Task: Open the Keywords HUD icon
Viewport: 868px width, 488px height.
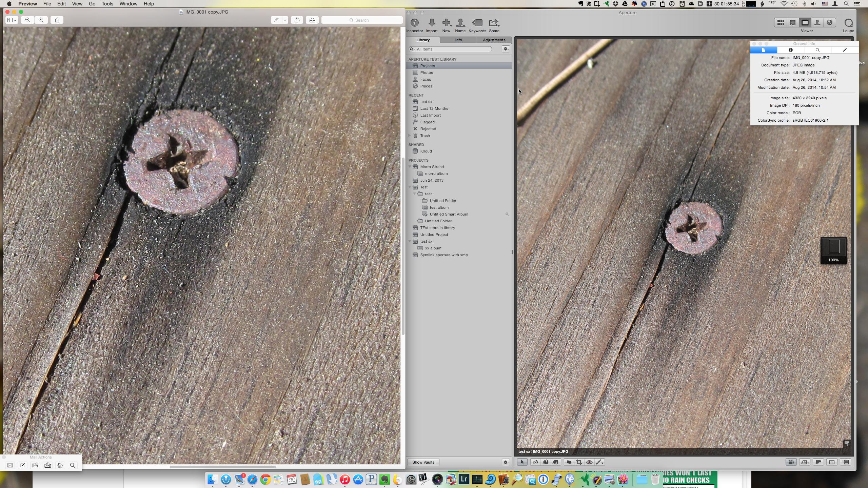Action: pos(477,23)
